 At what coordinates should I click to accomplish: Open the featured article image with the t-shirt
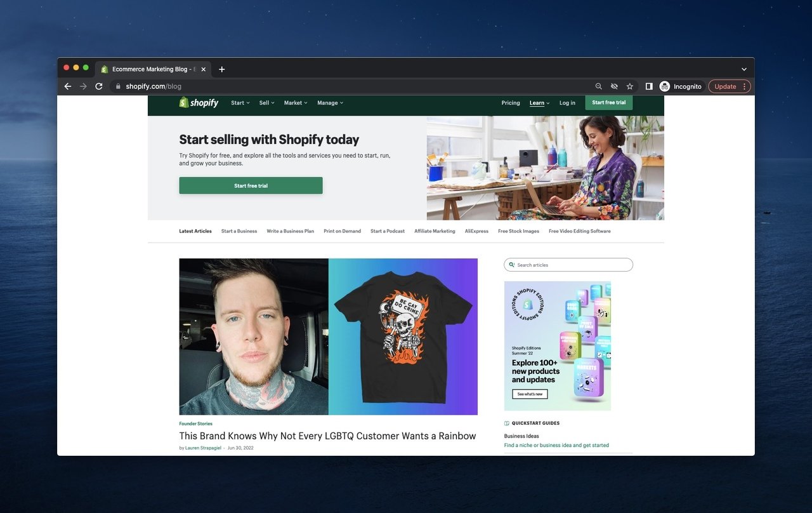pyautogui.click(x=329, y=336)
